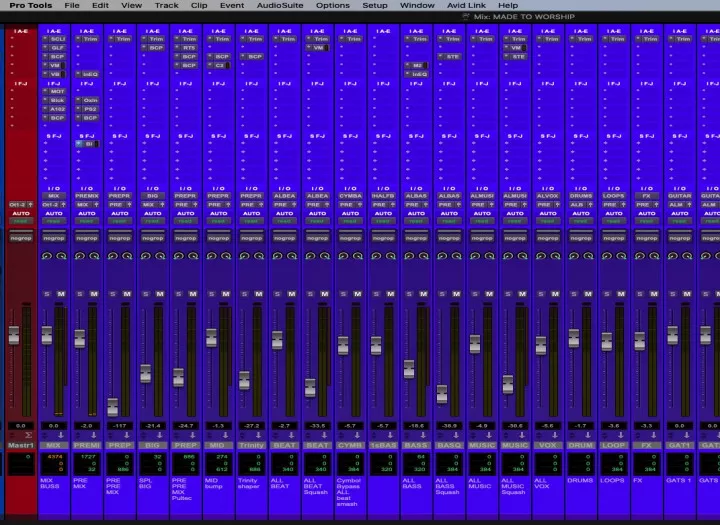Click the sigma icon on the Mastr1 track
Viewport: 720px width, 525px height.
click(x=28, y=435)
